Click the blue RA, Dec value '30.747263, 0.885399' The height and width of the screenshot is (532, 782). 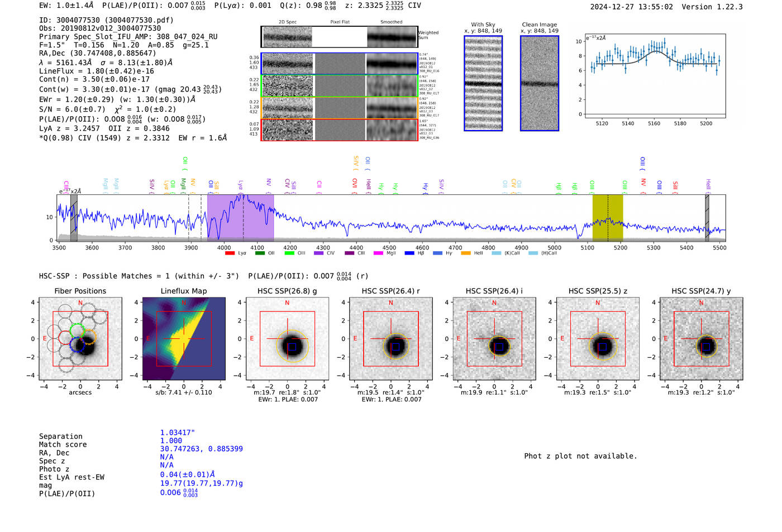pos(202,449)
